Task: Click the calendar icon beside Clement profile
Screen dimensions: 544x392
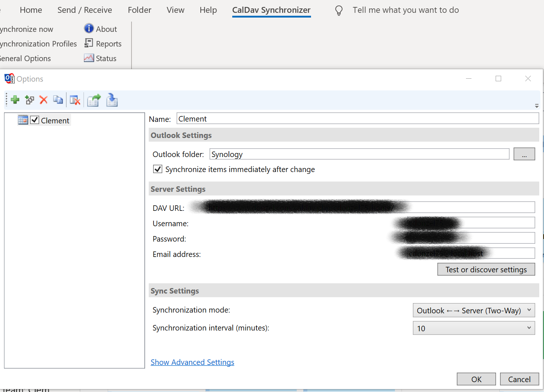Action: click(x=23, y=120)
